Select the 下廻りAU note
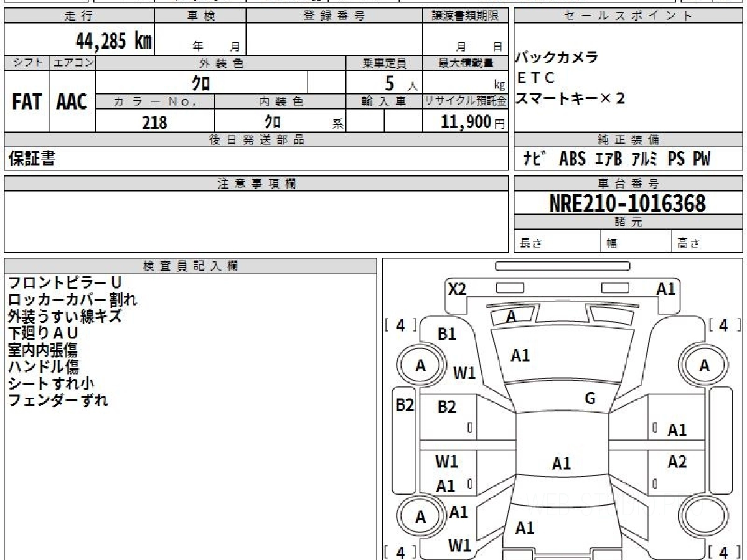Viewport: 747px width, 560px height. click(x=43, y=334)
